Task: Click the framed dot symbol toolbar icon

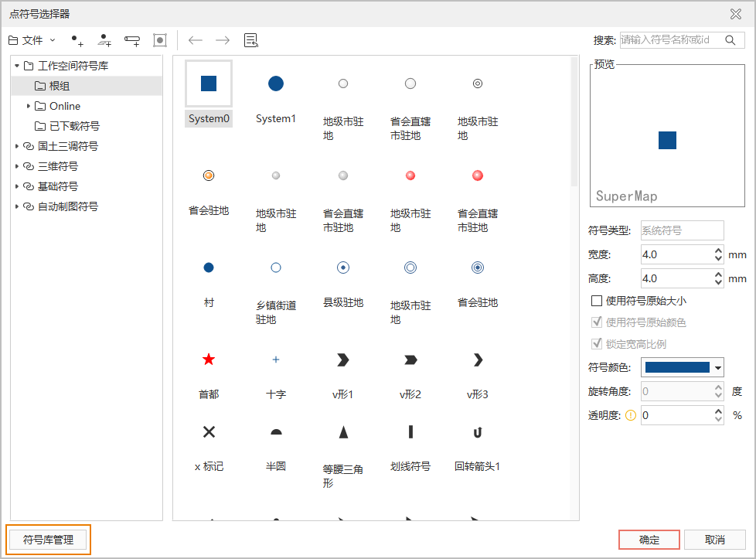Action: [160, 40]
